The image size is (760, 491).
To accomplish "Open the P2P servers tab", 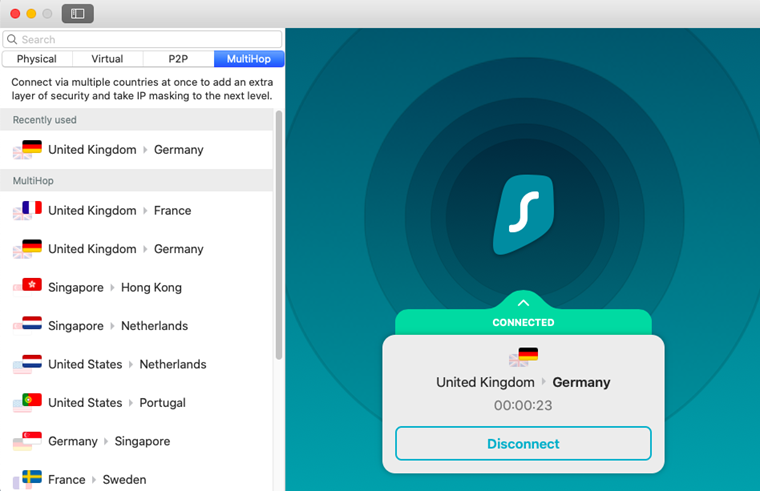I will [x=178, y=59].
